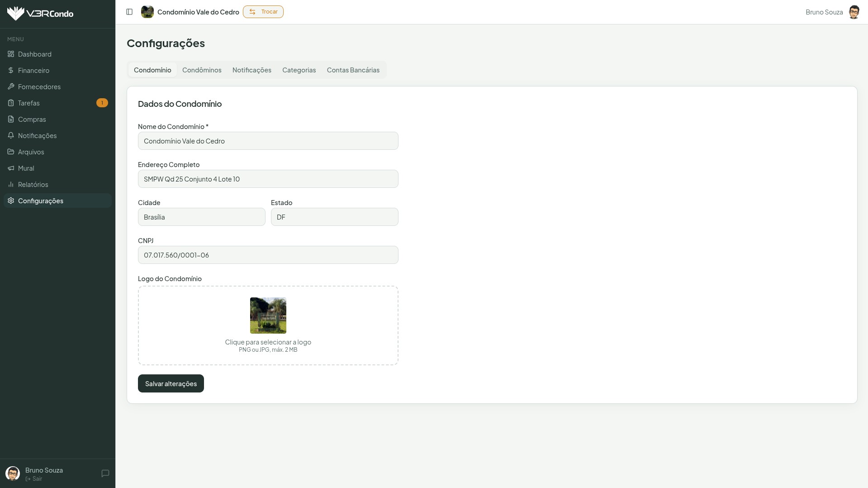Click into the CNPJ input field
The image size is (868, 488).
pos(268,255)
